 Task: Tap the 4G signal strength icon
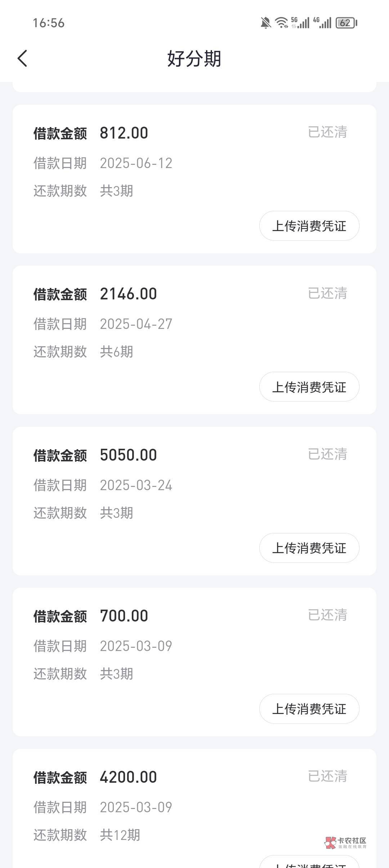click(x=322, y=23)
